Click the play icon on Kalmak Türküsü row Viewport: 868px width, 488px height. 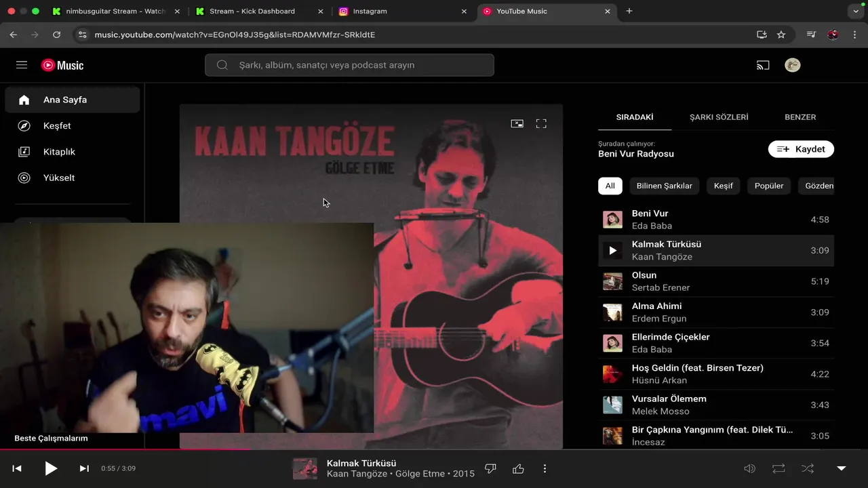tap(612, 251)
